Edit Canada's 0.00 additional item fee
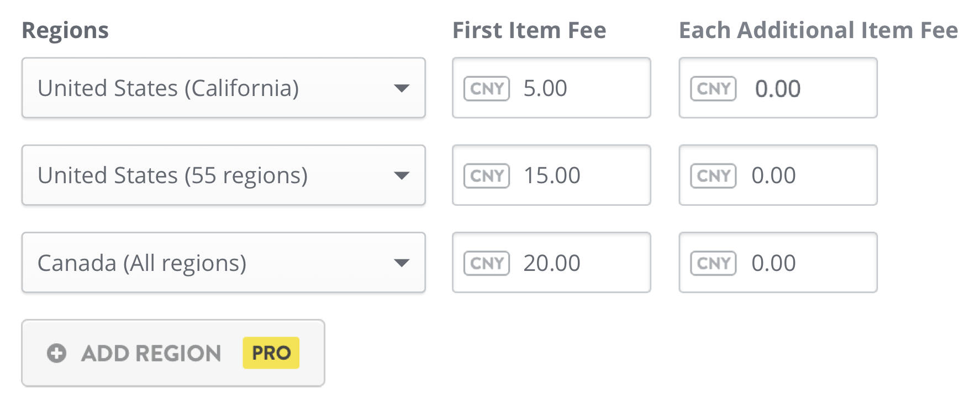This screenshot has height=405, width=980. click(778, 262)
